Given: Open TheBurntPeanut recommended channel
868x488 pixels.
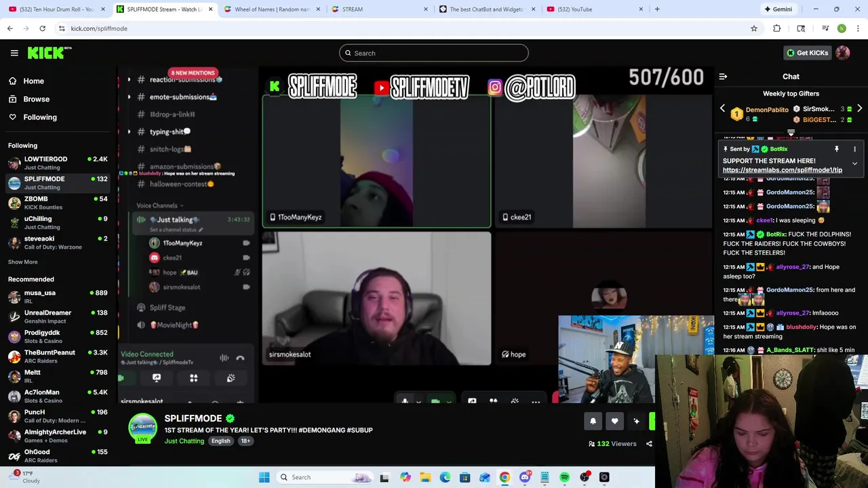Looking at the screenshot, I should click(58, 356).
